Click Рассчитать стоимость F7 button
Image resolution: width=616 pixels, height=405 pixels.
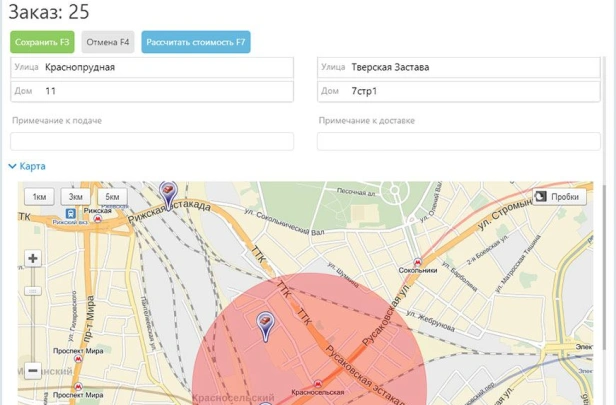click(196, 42)
